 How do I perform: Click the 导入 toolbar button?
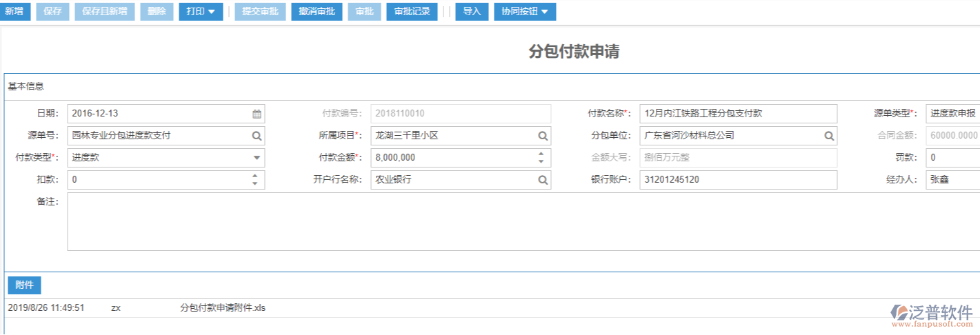click(472, 12)
